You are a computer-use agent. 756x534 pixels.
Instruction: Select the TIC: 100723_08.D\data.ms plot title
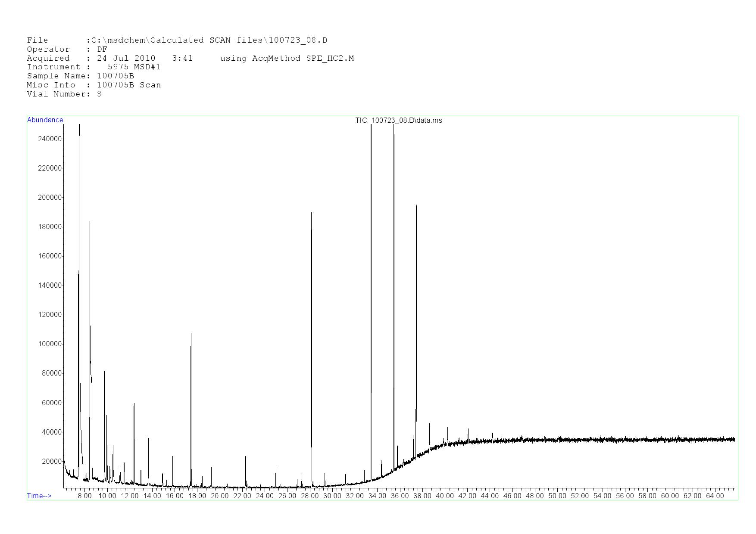[398, 121]
